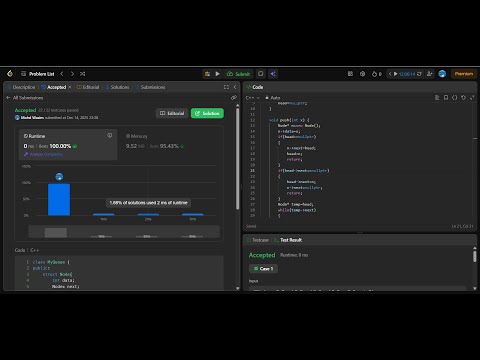Open the editor format code icon
This screenshot has width=480, height=360.
pyautogui.click(x=437, y=98)
